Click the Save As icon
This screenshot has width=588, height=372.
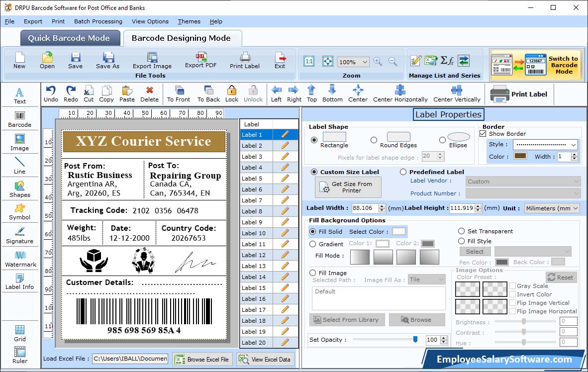(x=107, y=61)
